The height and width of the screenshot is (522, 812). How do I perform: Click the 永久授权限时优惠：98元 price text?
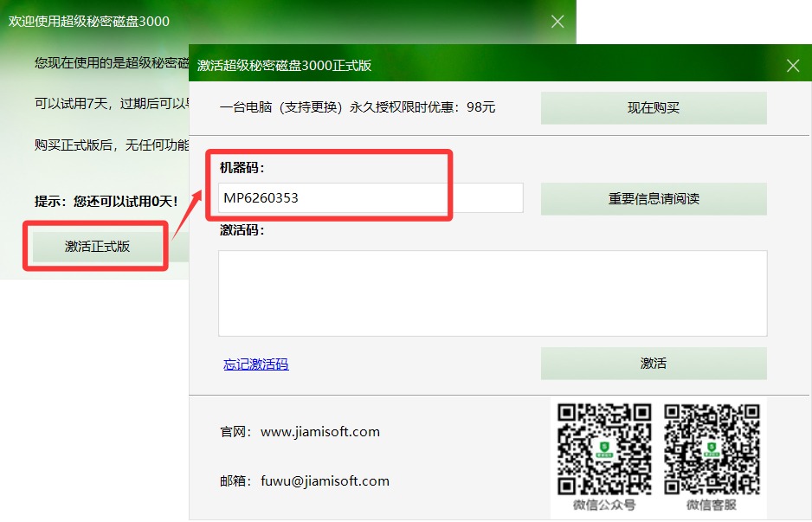[x=422, y=107]
